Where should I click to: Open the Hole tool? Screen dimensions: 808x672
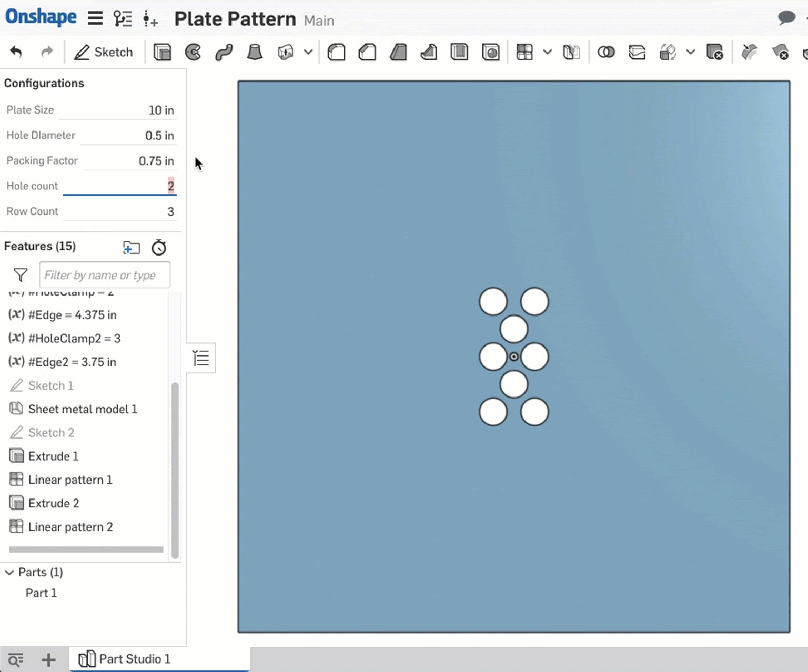click(490, 52)
